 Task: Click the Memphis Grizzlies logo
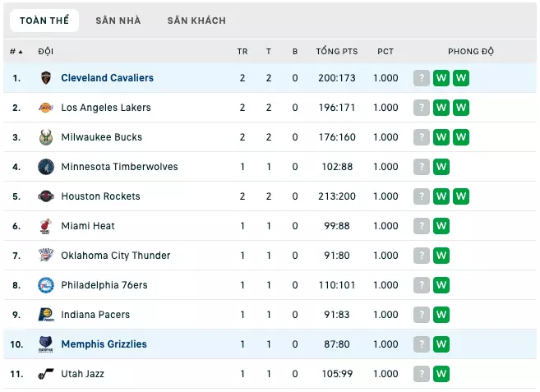pyautogui.click(x=46, y=344)
